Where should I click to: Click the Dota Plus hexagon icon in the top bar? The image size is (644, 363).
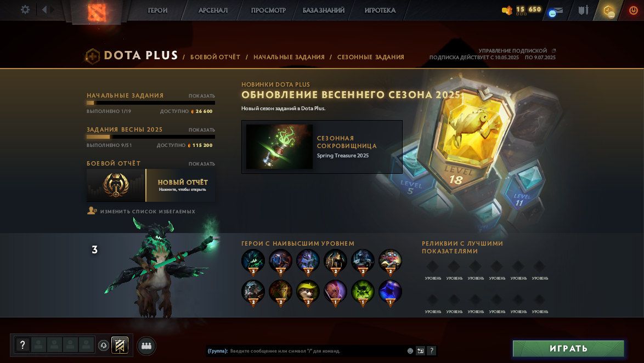pyautogui.click(x=609, y=10)
